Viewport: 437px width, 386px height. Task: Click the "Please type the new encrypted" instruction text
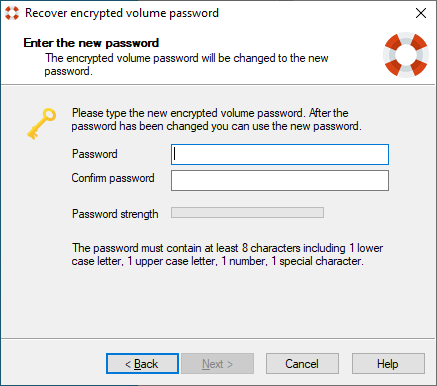point(217,120)
